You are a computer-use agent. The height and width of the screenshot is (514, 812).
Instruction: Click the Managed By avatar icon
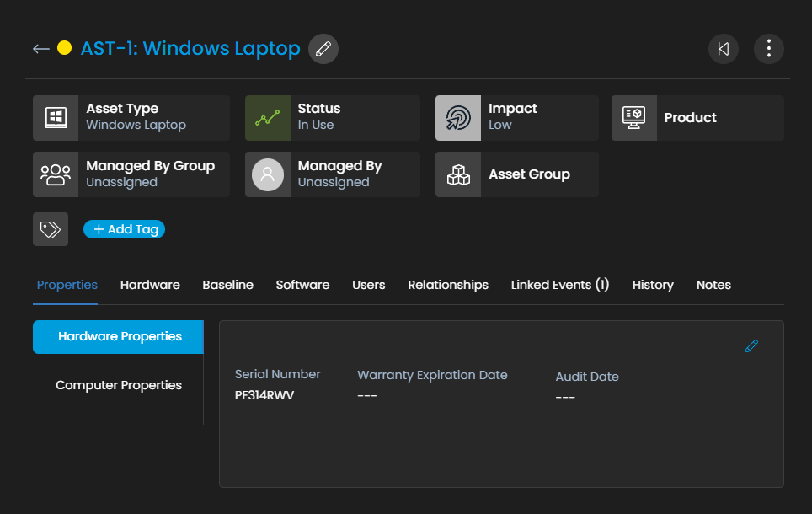pos(268,174)
